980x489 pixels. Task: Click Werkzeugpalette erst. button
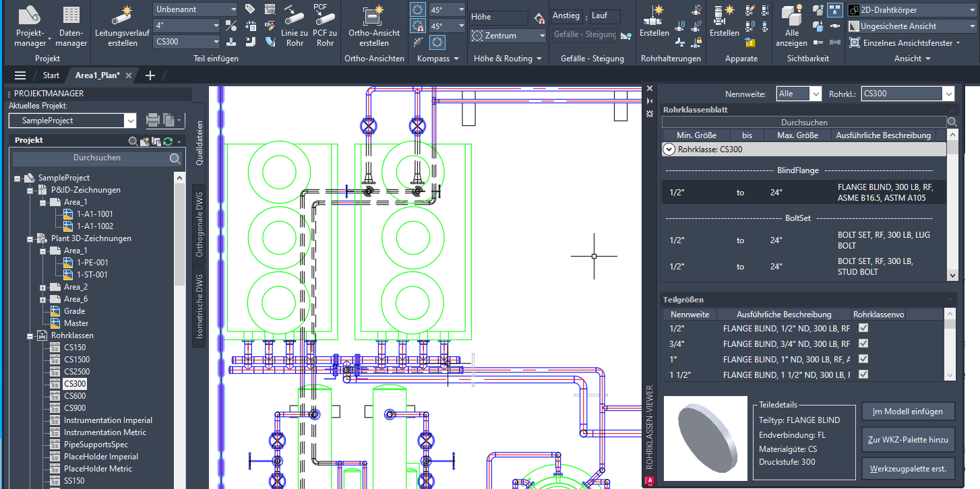coord(908,467)
